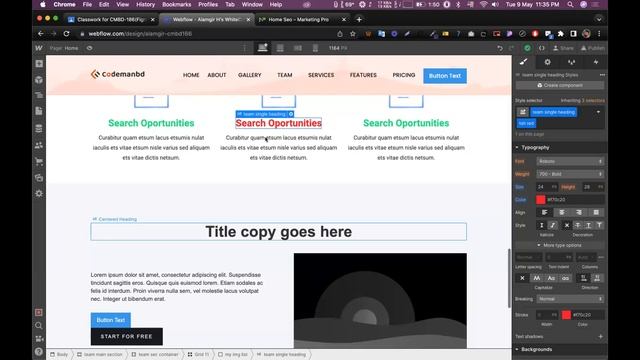Set text align left

pos(544,212)
